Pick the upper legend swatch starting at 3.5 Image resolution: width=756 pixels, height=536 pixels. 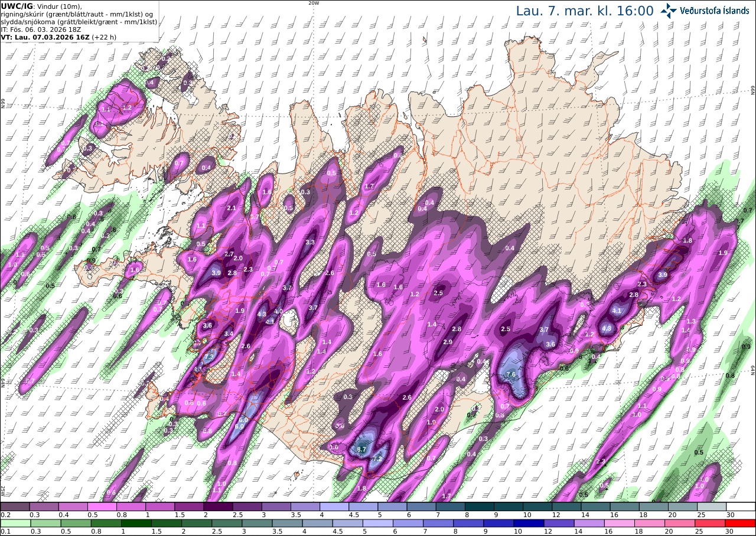(305, 506)
